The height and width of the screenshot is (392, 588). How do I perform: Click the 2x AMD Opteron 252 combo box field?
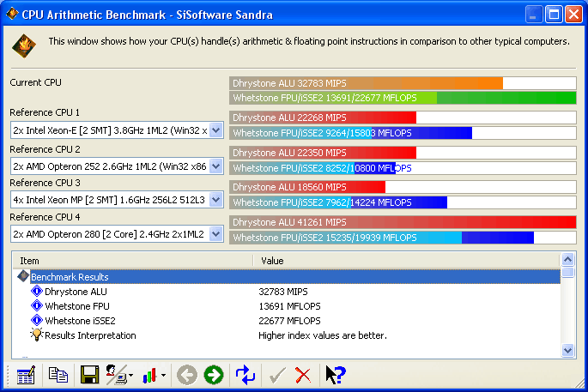[x=117, y=166]
